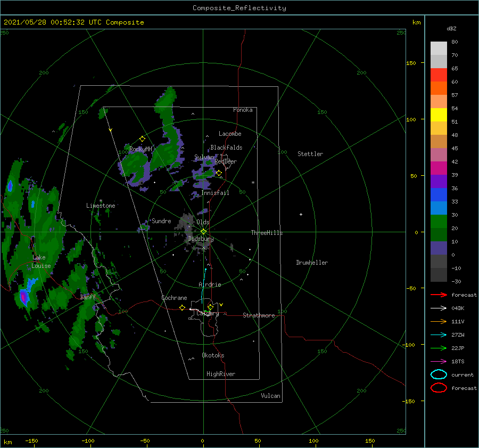Click the Composite_Reflectivity title text
479x448 pixels.
(240, 8)
